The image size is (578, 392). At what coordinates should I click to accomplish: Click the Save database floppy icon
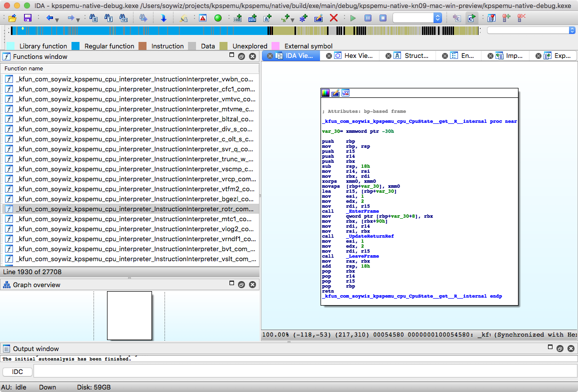tap(27, 18)
